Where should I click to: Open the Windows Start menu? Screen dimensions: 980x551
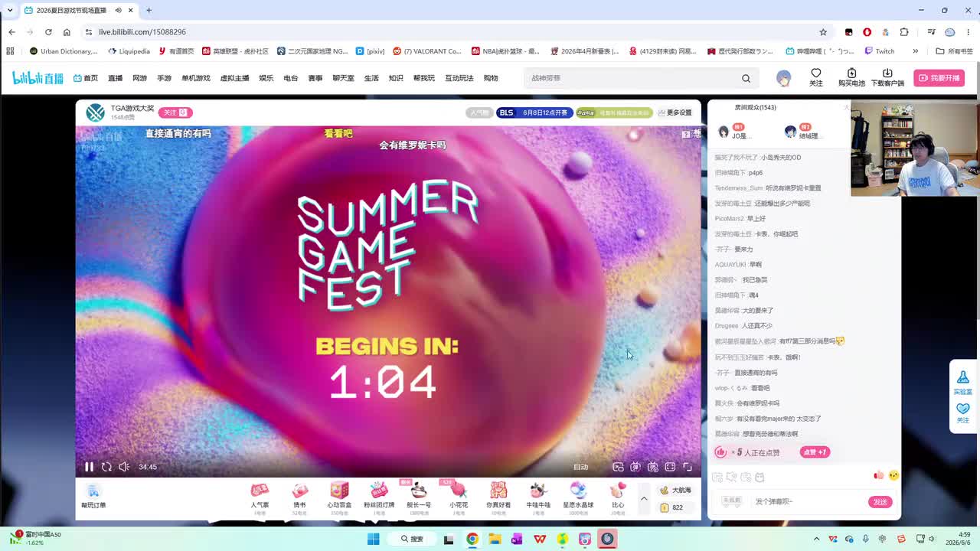tap(373, 539)
